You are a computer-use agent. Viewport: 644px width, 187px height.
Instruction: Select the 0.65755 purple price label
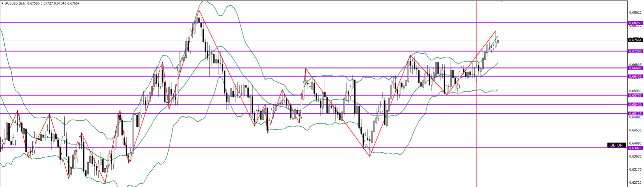point(635,96)
